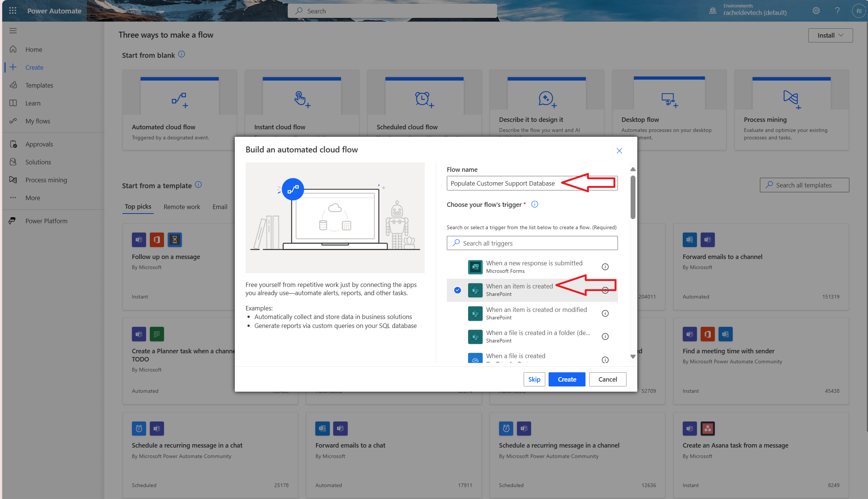
Task: Show info for 'When a file is created in a folder'
Action: coord(605,337)
